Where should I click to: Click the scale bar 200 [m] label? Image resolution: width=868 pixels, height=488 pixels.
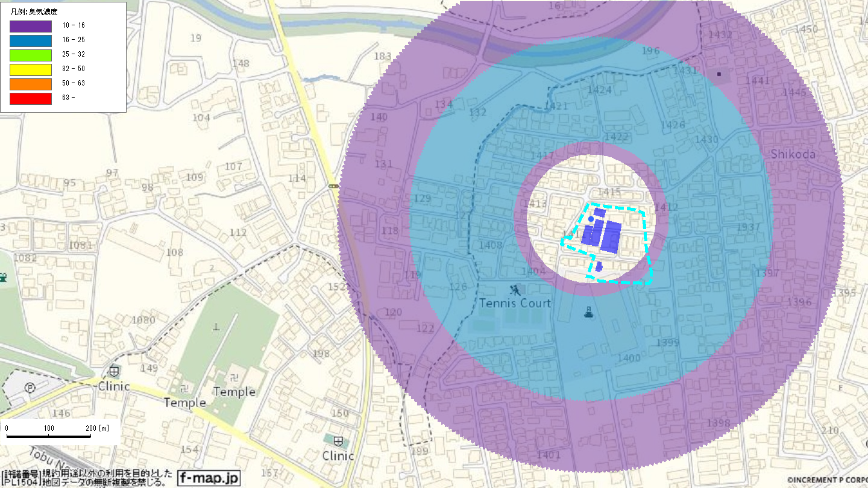coord(97,428)
